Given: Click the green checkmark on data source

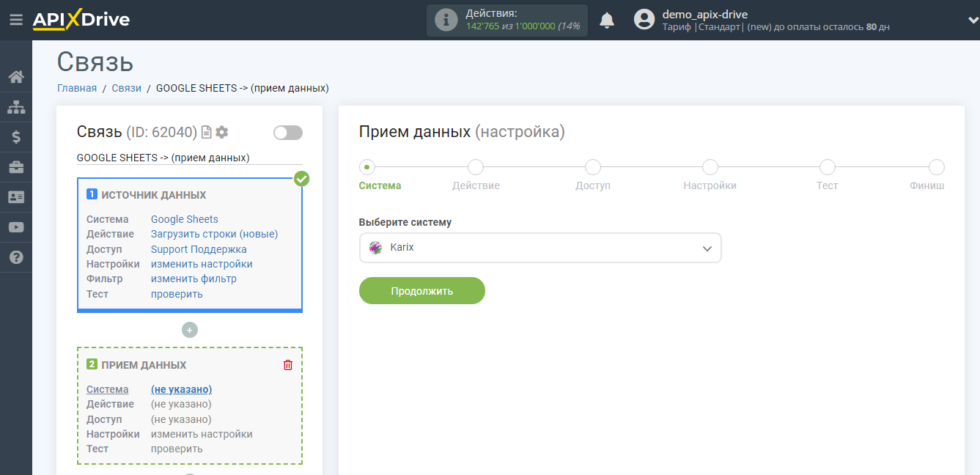Looking at the screenshot, I should point(301,179).
